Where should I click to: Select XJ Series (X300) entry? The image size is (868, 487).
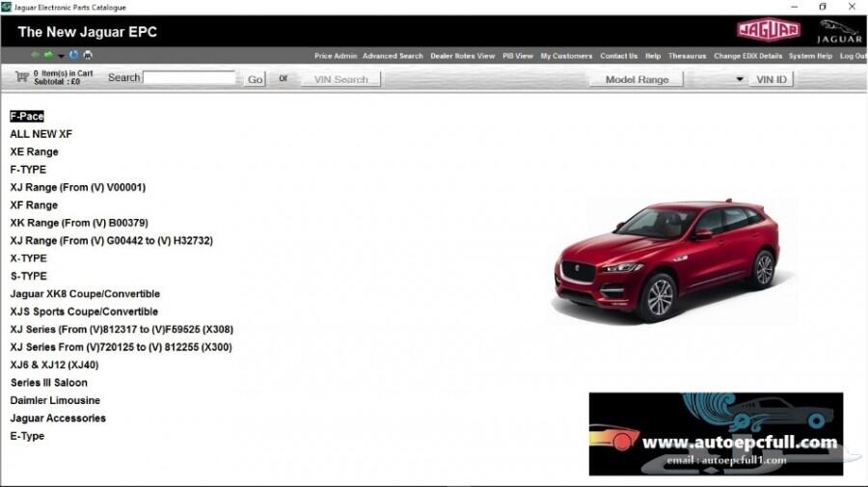click(x=121, y=347)
